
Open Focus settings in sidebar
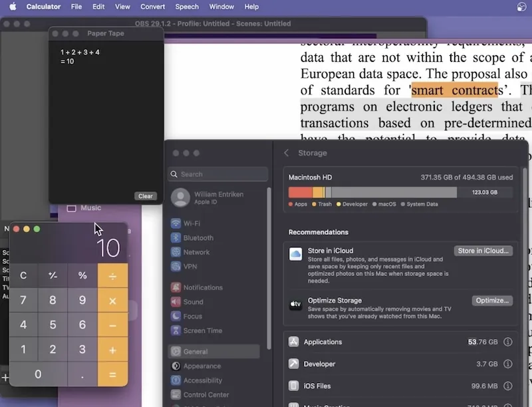click(213, 316)
